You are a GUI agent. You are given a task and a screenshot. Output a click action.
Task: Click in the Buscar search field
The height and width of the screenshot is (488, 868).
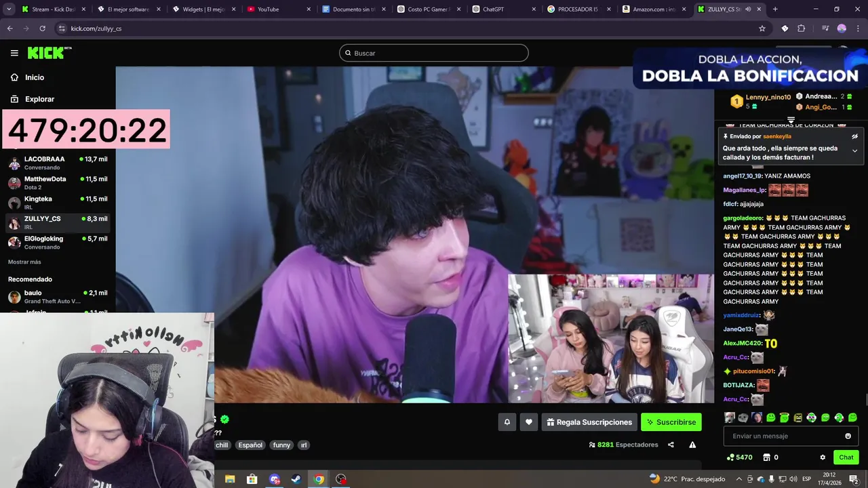coord(434,53)
